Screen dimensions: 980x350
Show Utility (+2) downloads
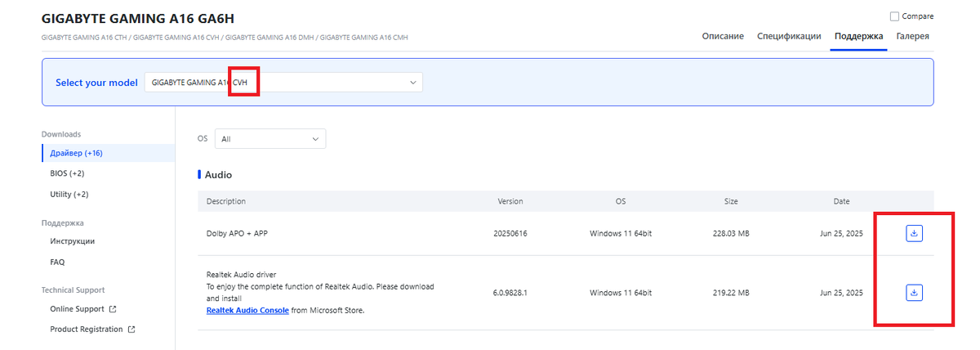click(x=69, y=195)
